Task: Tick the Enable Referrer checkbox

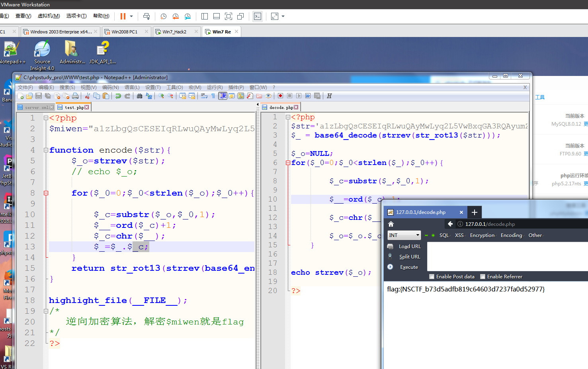Action: click(483, 277)
